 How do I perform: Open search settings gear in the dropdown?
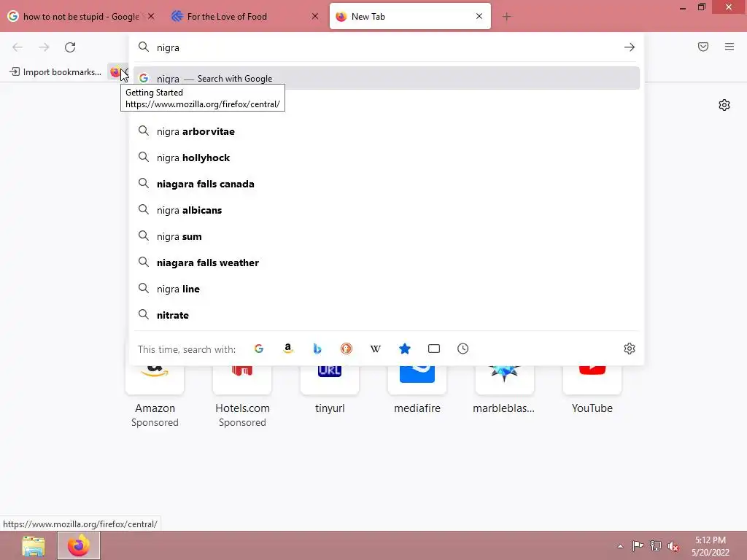(x=630, y=349)
